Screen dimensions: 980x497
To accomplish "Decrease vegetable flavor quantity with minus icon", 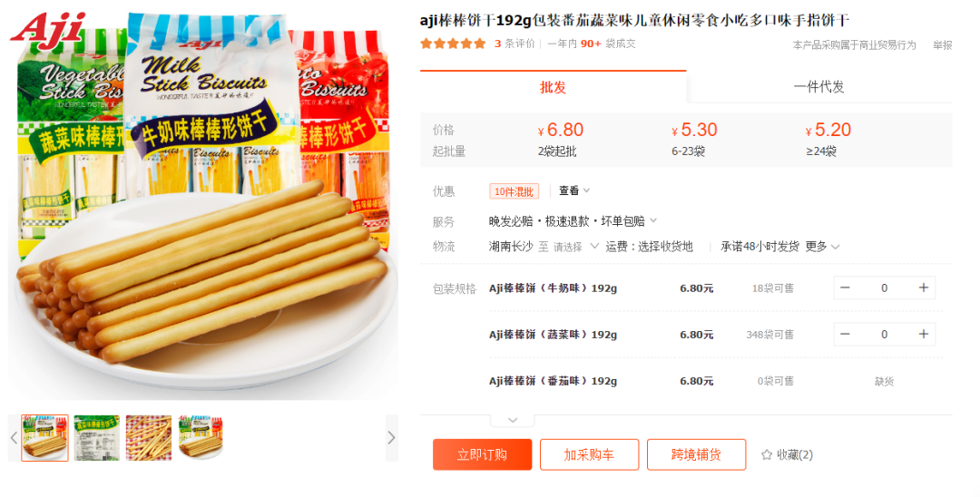I will click(845, 334).
